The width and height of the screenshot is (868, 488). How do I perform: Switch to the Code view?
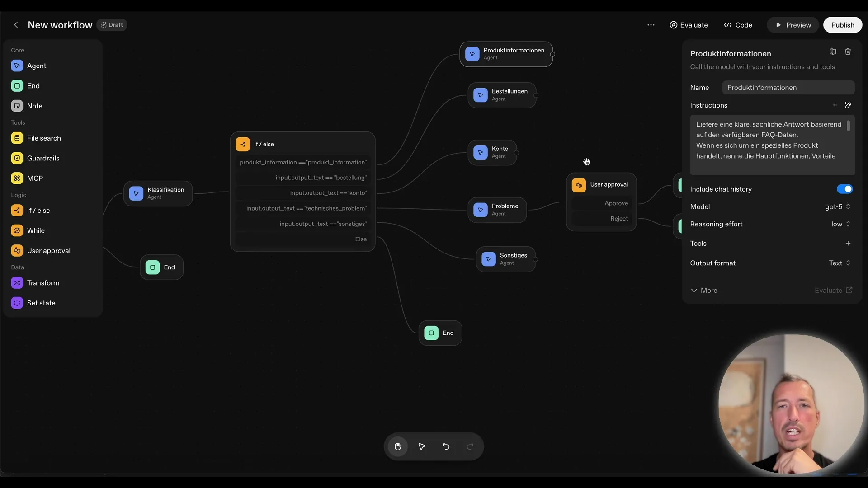(x=738, y=25)
